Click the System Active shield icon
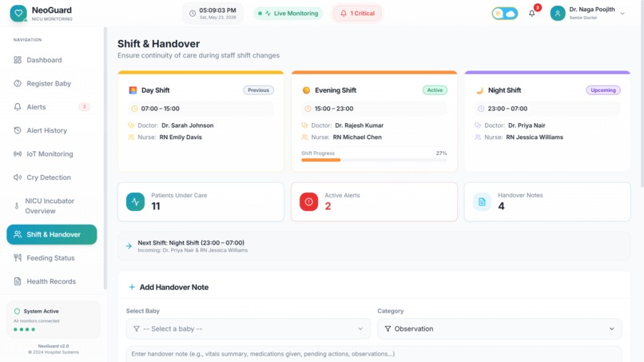This screenshot has height=362, width=644. 17,312
